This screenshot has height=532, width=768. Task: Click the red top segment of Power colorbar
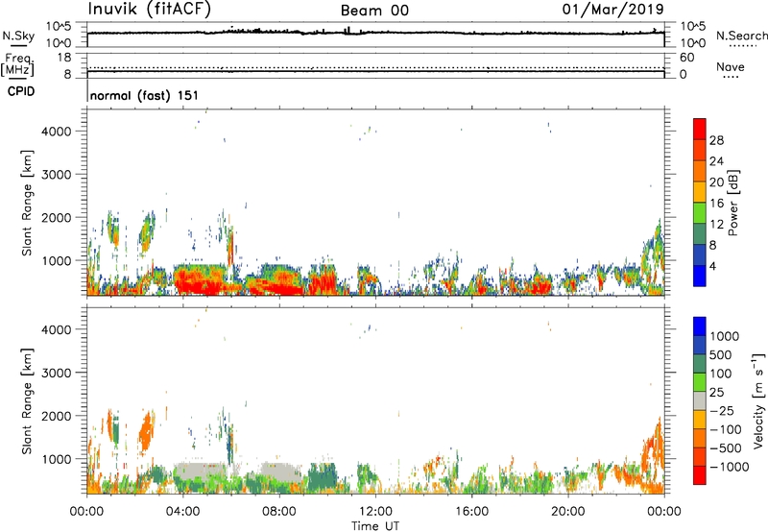click(x=700, y=129)
